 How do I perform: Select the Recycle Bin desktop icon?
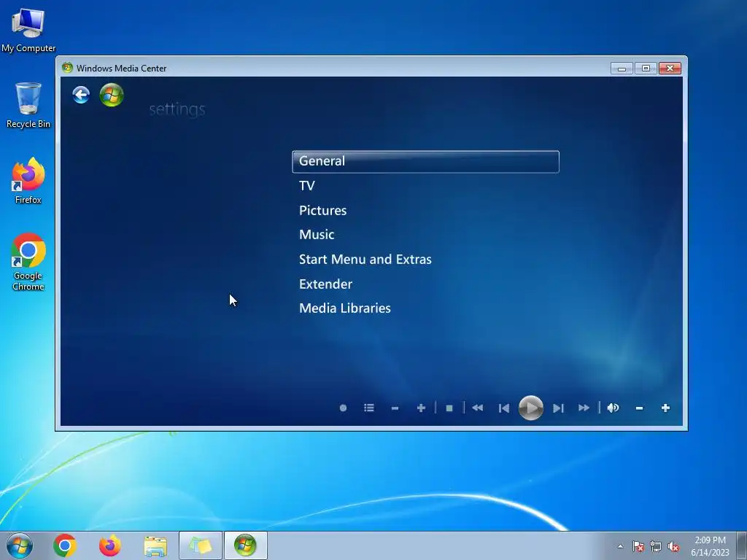28,105
